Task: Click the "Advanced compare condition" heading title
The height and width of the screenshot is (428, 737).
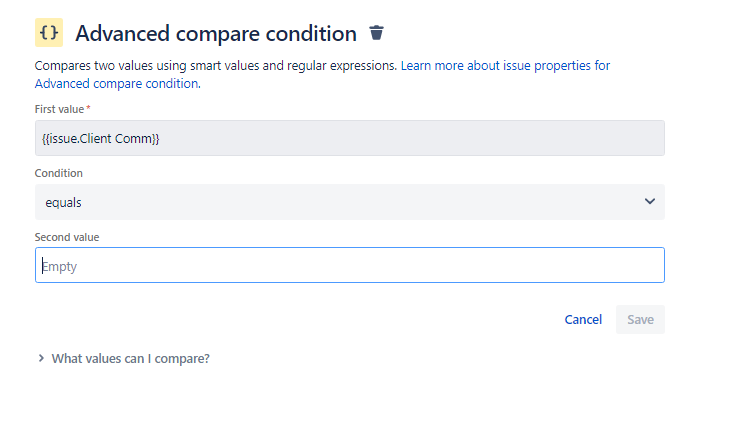Action: (216, 34)
